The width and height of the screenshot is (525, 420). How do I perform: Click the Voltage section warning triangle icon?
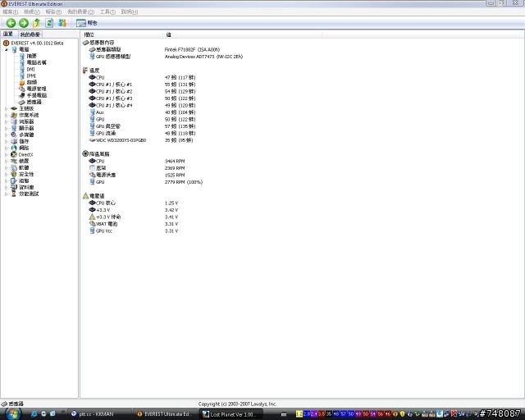(x=85, y=196)
